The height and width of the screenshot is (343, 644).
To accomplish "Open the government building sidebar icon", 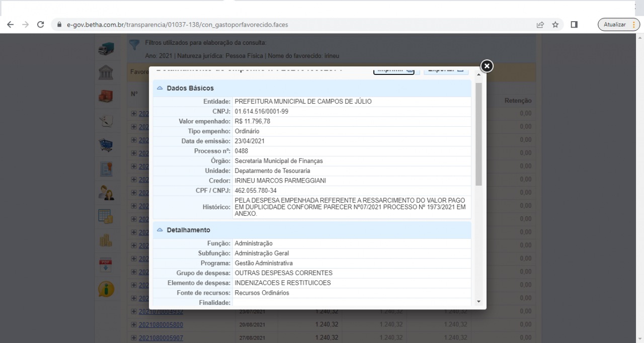I will coord(106,72).
